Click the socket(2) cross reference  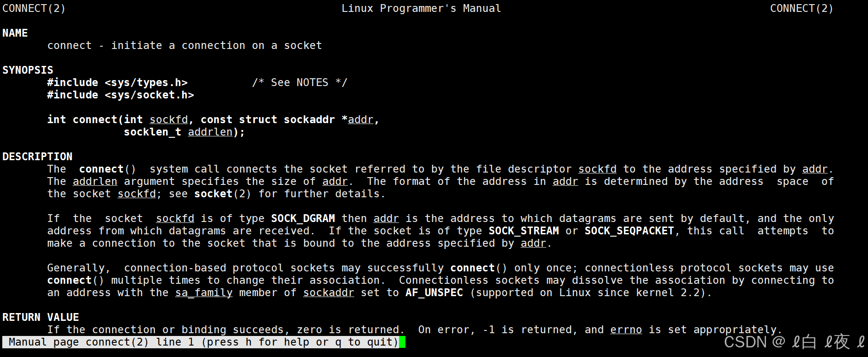(223, 194)
